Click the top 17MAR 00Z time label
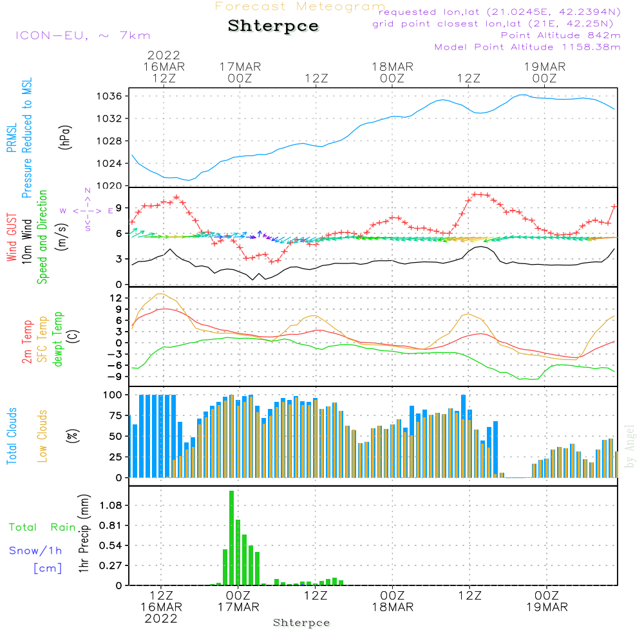644x644 pixels. pyautogui.click(x=240, y=72)
